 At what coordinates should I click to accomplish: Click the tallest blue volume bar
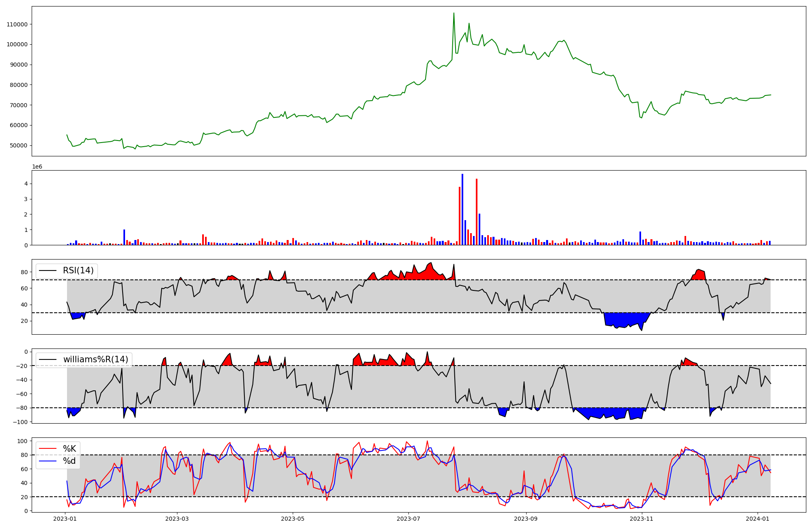click(x=462, y=209)
